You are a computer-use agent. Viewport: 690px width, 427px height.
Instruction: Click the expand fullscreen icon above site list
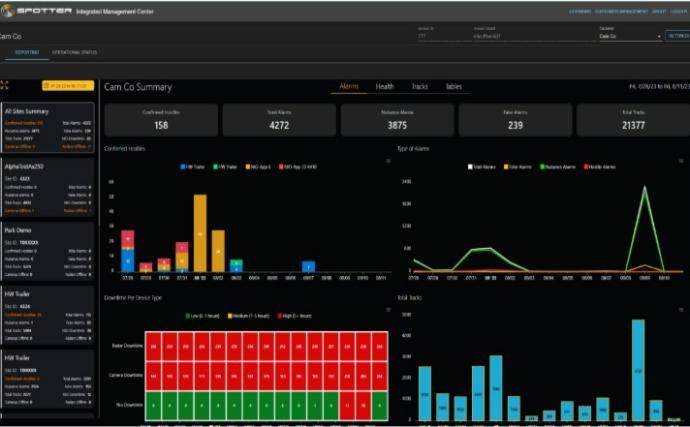[5, 86]
